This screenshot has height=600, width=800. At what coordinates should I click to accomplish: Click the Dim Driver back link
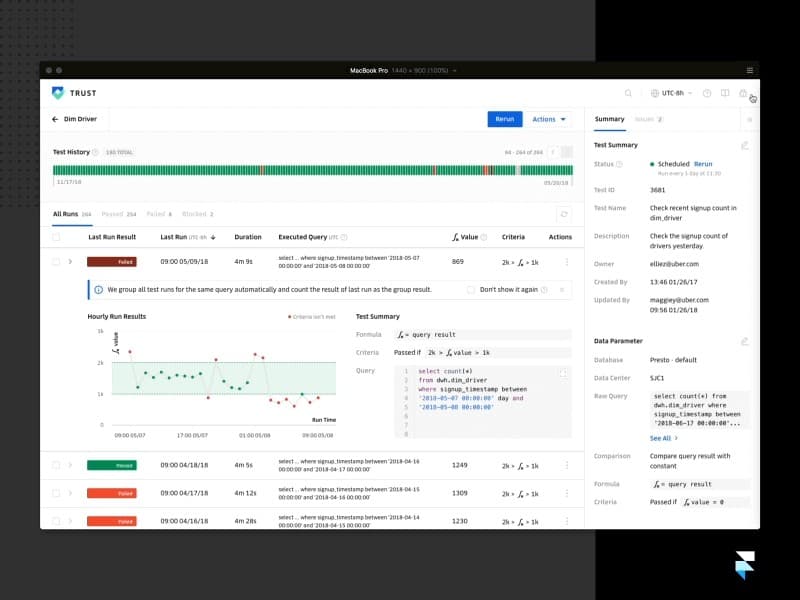[x=80, y=119]
